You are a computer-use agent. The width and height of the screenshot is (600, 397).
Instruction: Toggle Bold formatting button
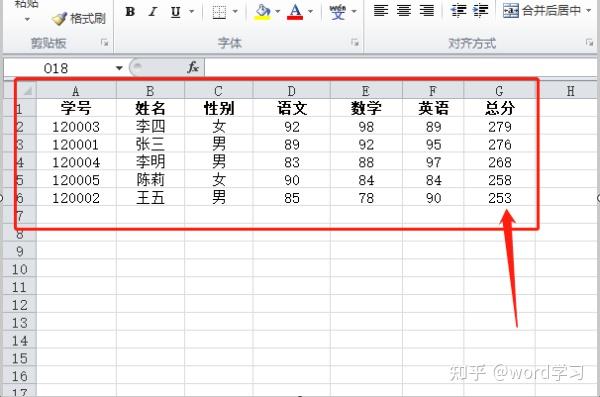click(130, 12)
